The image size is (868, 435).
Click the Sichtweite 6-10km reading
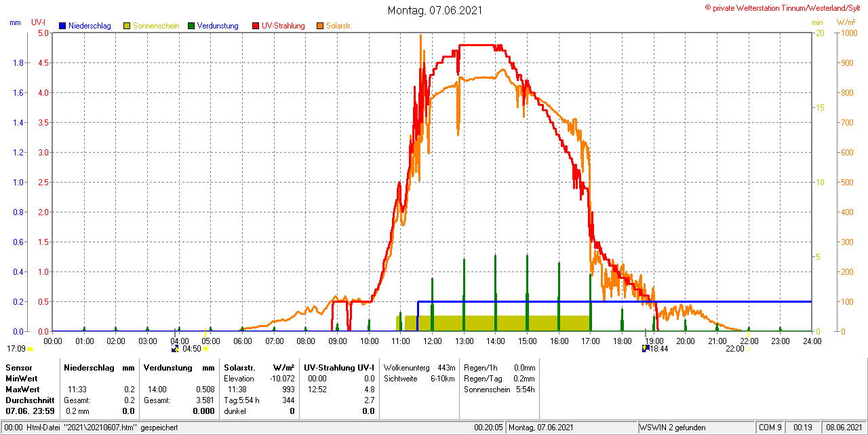tap(419, 378)
